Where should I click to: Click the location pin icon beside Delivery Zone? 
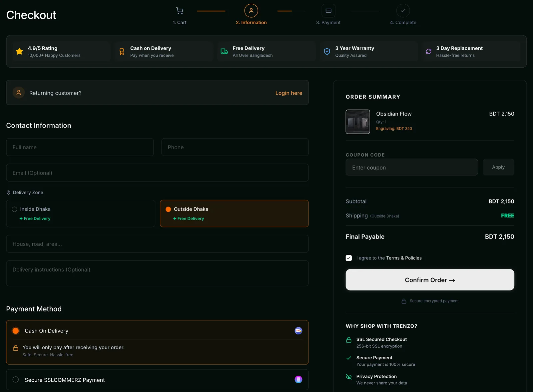8,193
